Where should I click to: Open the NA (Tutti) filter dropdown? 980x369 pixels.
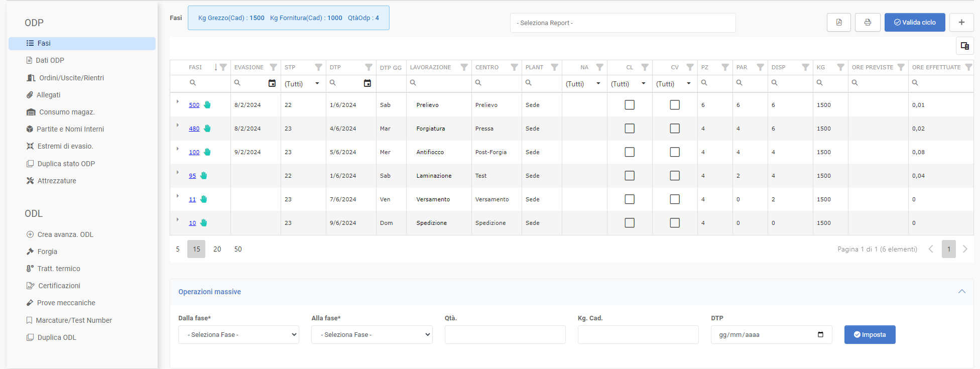(x=584, y=84)
